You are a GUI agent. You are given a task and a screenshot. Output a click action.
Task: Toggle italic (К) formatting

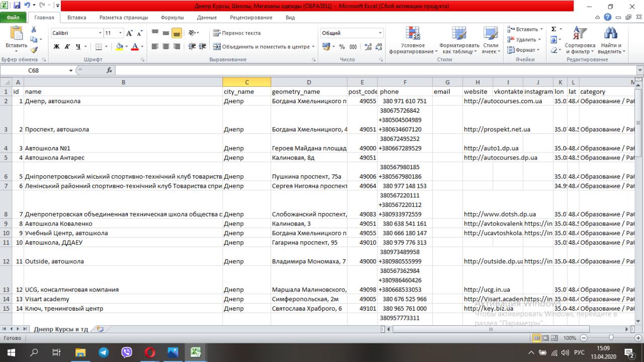(x=67, y=47)
